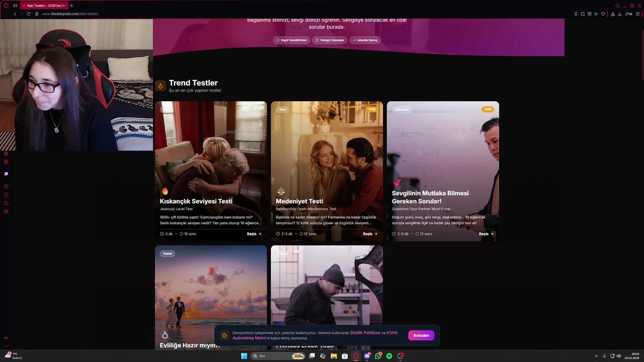Open WhatsApp from the taskbar
The height and width of the screenshot is (362, 644).
click(x=378, y=356)
